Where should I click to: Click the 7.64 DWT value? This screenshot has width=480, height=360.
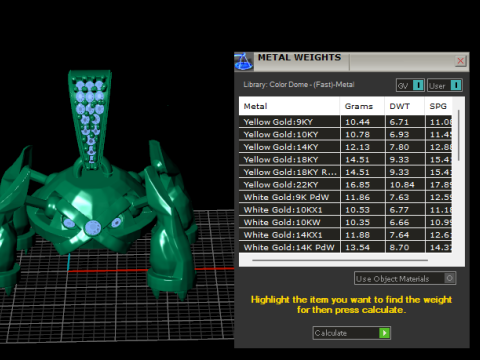(399, 235)
